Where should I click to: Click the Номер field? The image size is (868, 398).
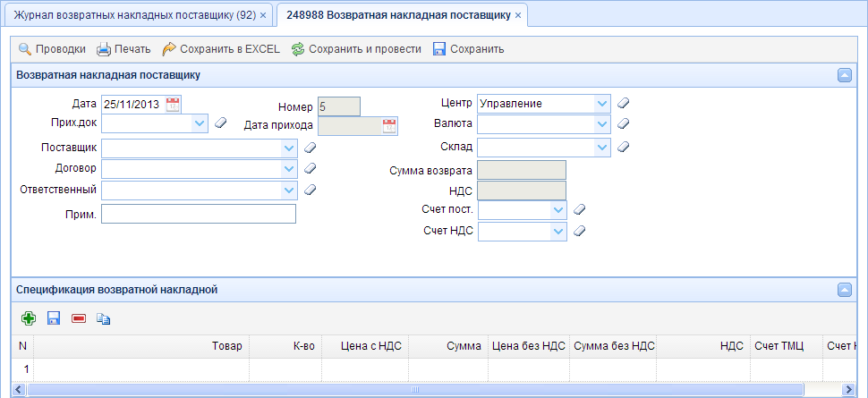(x=339, y=106)
